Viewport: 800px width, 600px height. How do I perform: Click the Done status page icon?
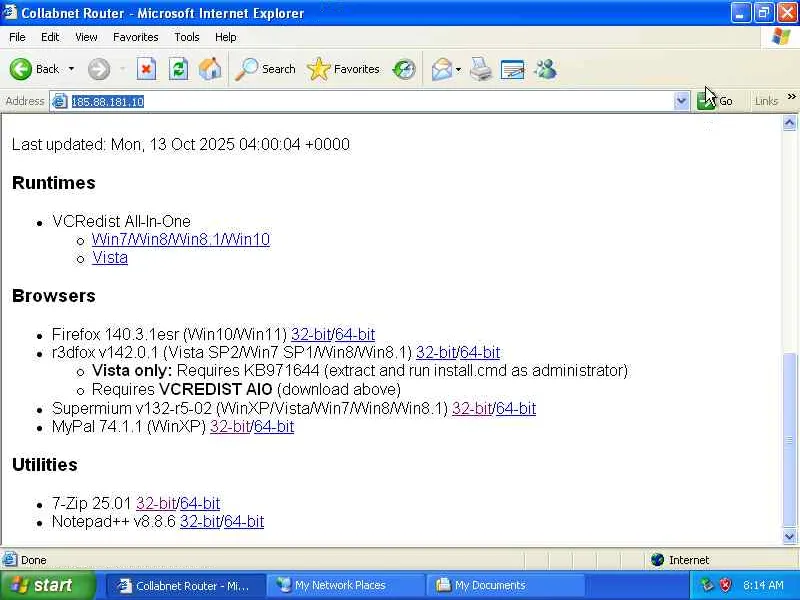pos(10,560)
